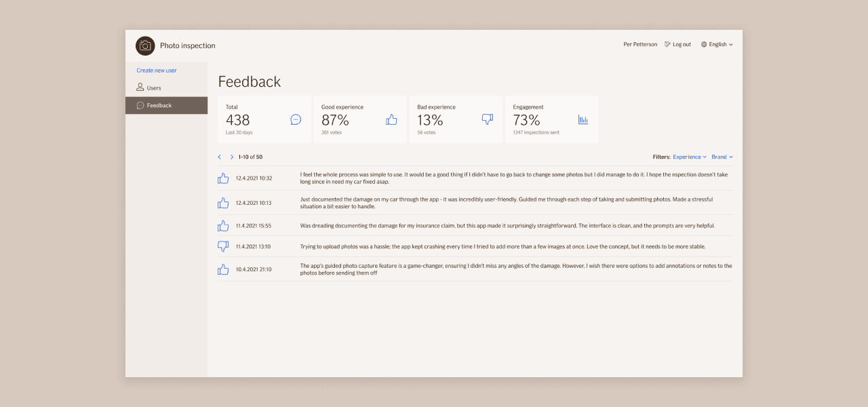This screenshot has width=868, height=407.
Task: Click the 1-10 of 50 pagination text
Action: [x=250, y=157]
